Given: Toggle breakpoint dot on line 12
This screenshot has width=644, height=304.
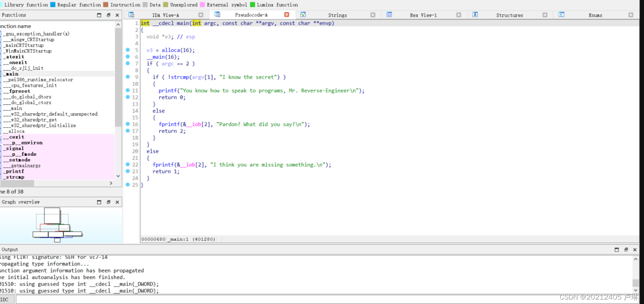Looking at the screenshot, I should tap(128, 97).
